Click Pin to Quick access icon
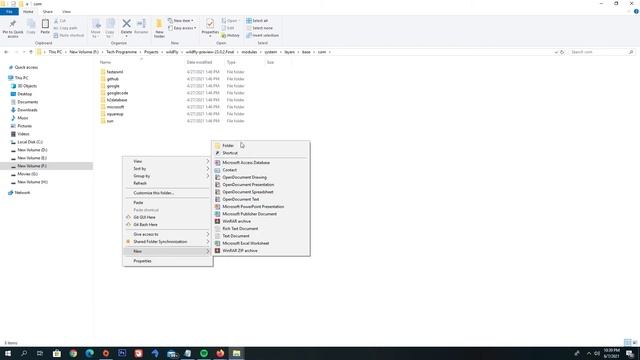The width and height of the screenshot is (640, 360). tap(13, 24)
